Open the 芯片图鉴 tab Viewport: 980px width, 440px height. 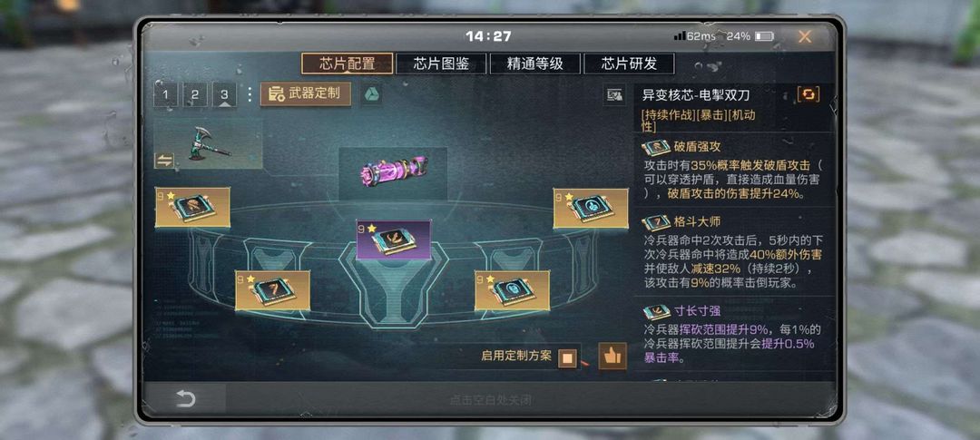pos(441,64)
